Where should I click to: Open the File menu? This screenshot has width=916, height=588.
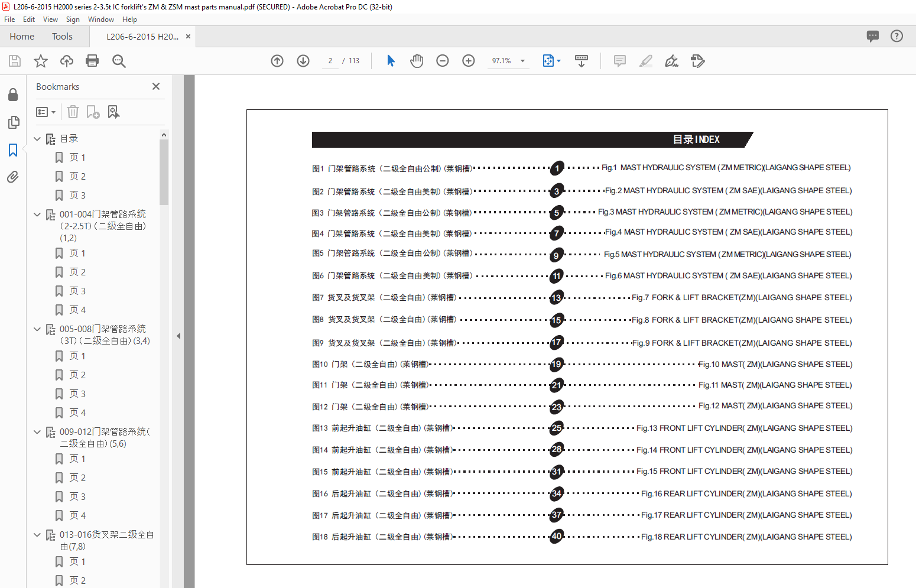pos(9,20)
